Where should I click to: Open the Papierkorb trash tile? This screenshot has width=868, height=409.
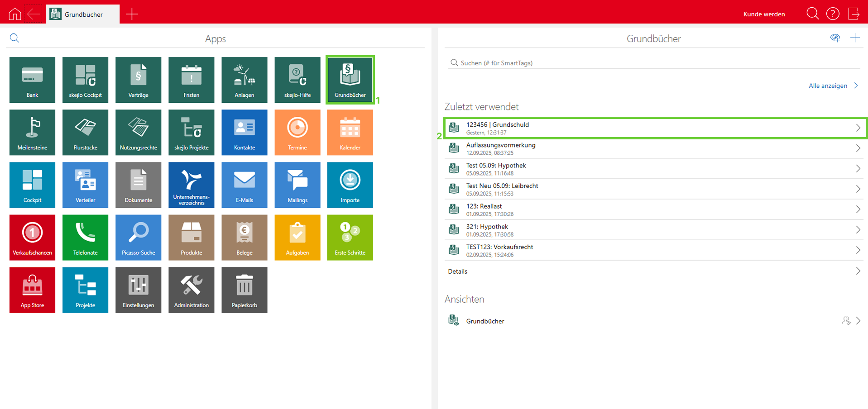click(244, 290)
